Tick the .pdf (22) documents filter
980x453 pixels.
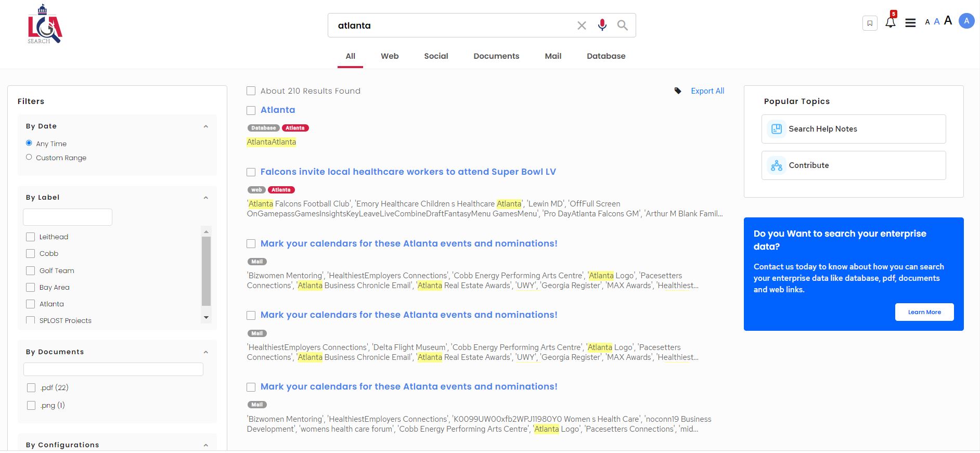31,388
